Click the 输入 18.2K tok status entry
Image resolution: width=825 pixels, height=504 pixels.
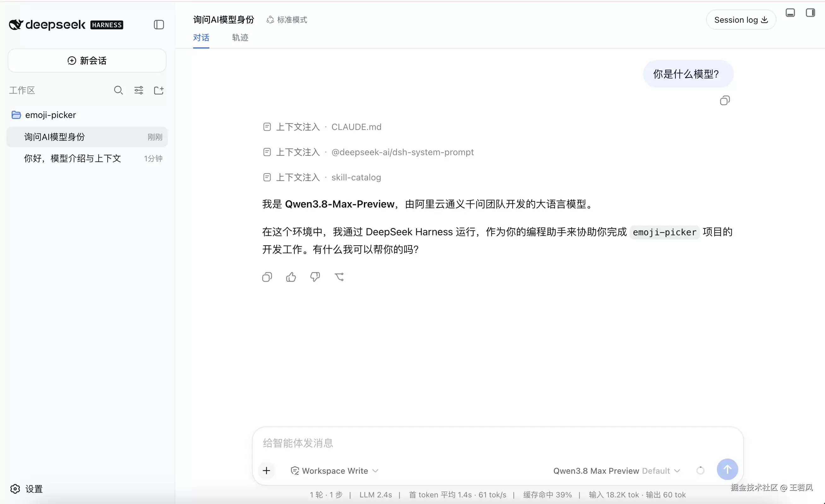tap(614, 495)
